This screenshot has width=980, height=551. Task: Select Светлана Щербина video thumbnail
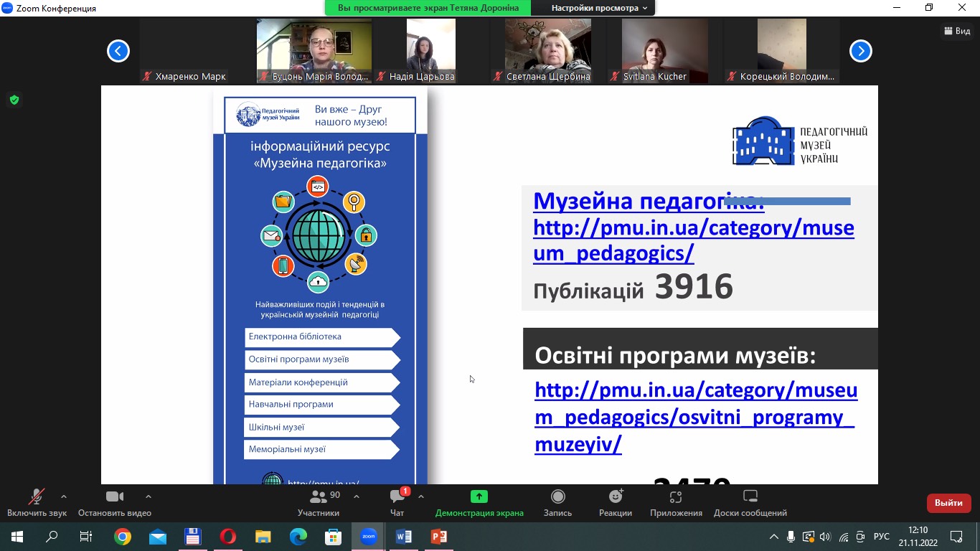tap(548, 50)
